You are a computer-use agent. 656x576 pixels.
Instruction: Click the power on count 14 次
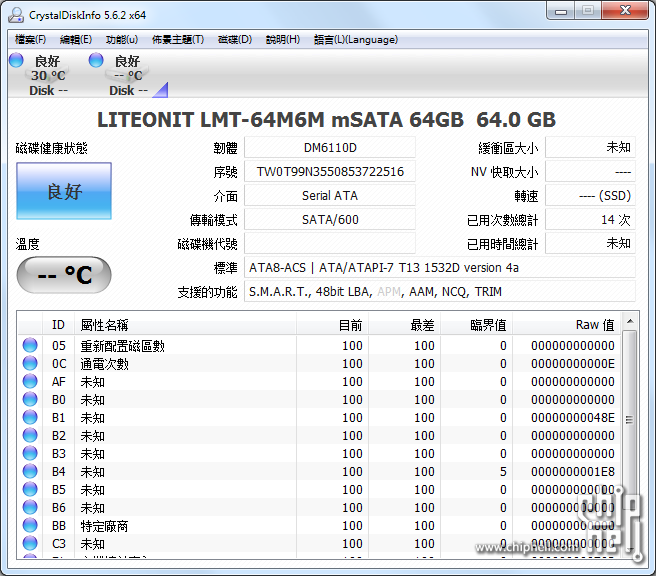click(590, 220)
